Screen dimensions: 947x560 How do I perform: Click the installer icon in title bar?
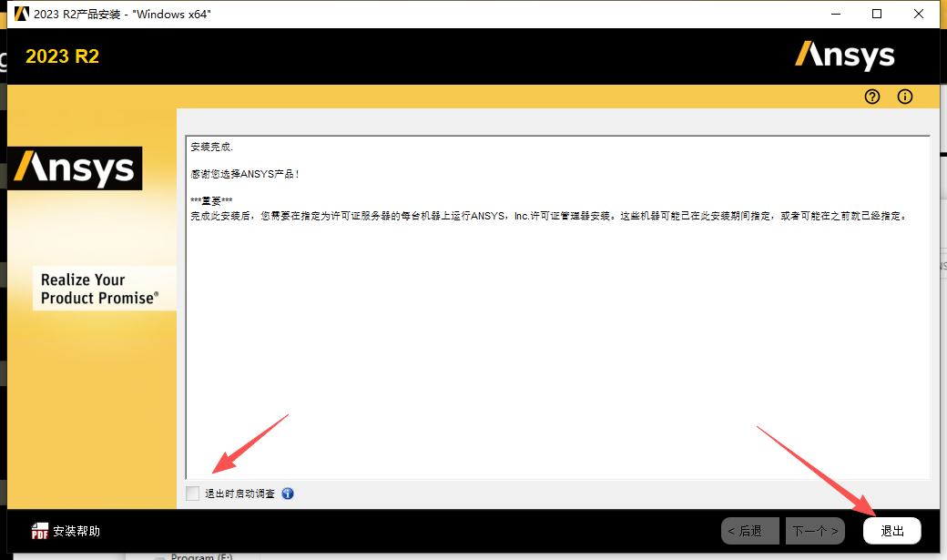pyautogui.click(x=21, y=14)
